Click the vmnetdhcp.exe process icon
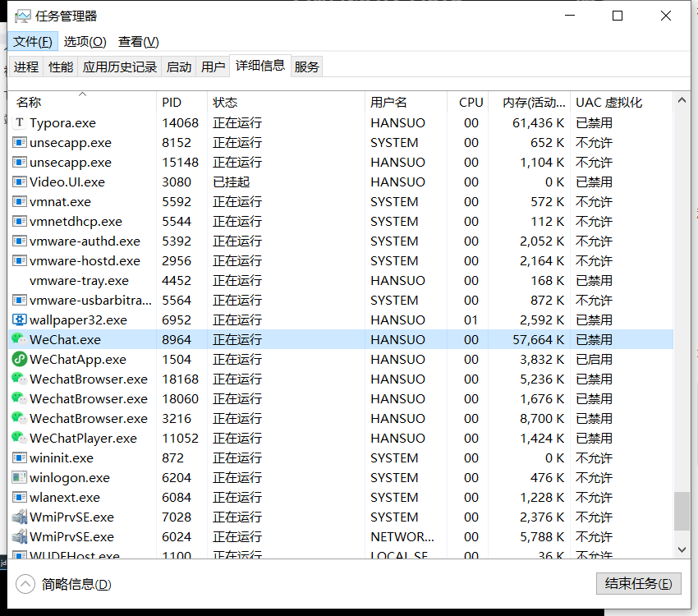The height and width of the screenshot is (616, 698). point(19,221)
